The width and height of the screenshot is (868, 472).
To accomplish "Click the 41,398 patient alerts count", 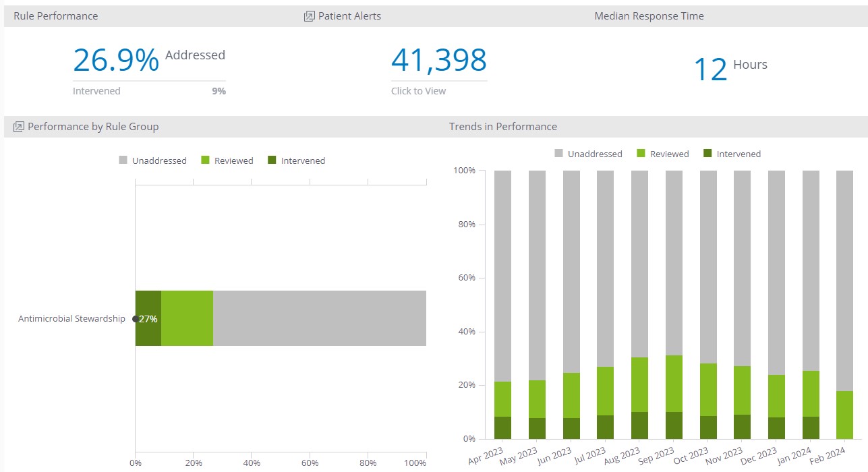I will 438,61.
